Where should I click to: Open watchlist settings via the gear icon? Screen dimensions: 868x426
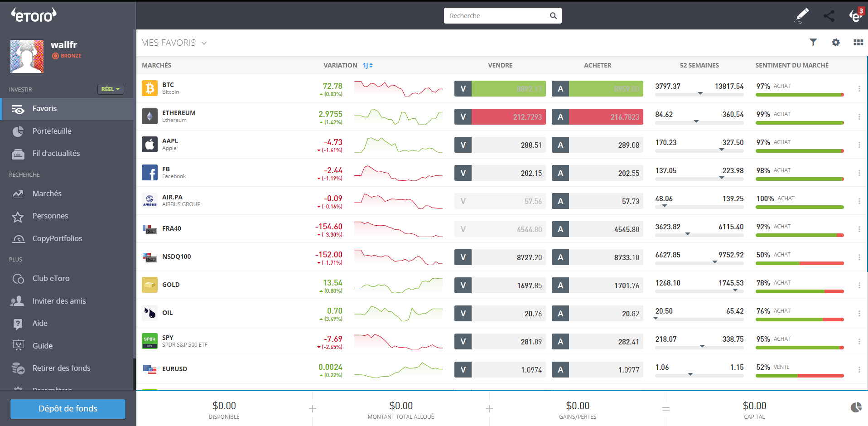point(836,42)
